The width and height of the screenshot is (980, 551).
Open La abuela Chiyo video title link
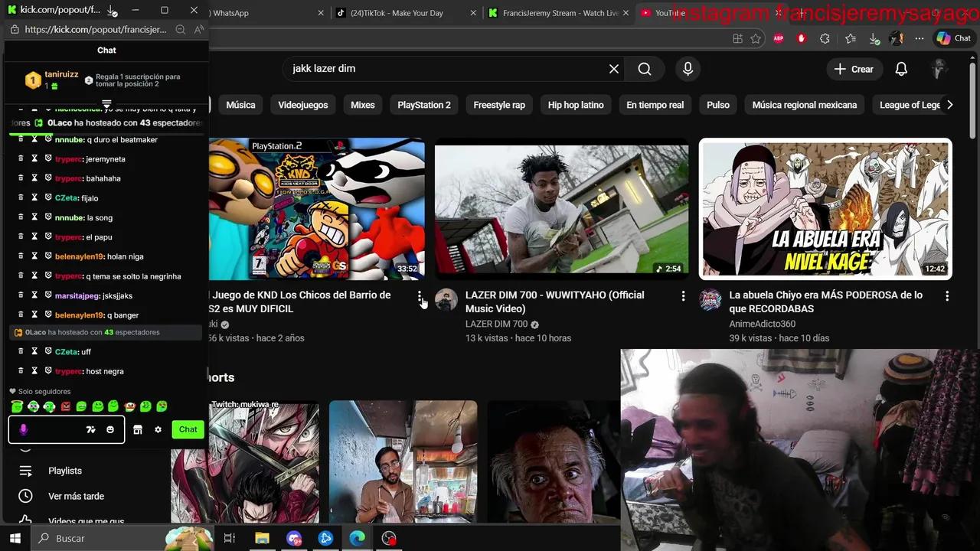point(825,302)
